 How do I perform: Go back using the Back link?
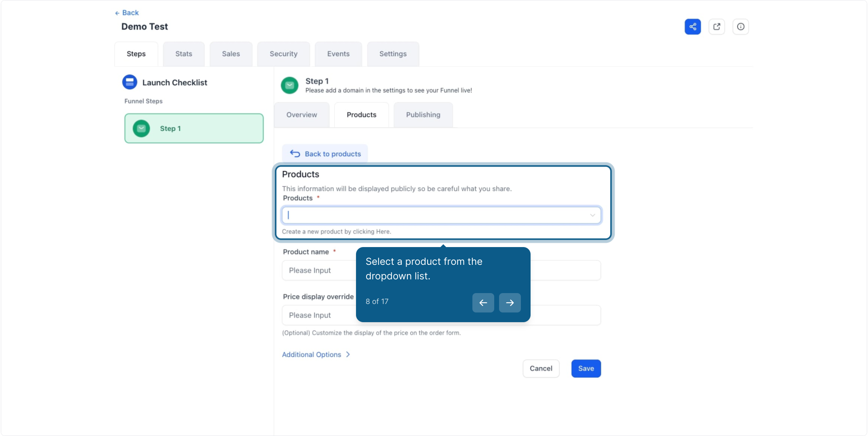coord(127,13)
